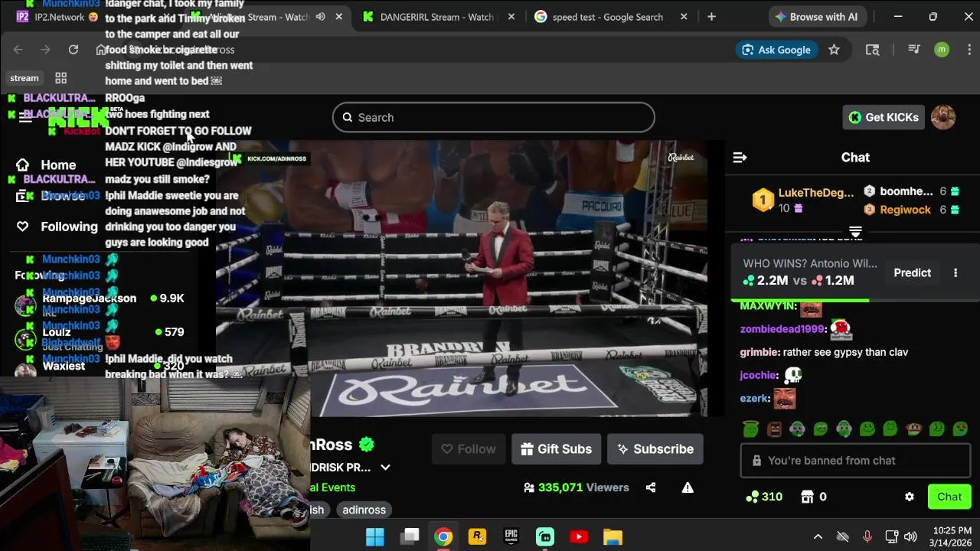Open Task View on the taskbar

pyautogui.click(x=410, y=536)
